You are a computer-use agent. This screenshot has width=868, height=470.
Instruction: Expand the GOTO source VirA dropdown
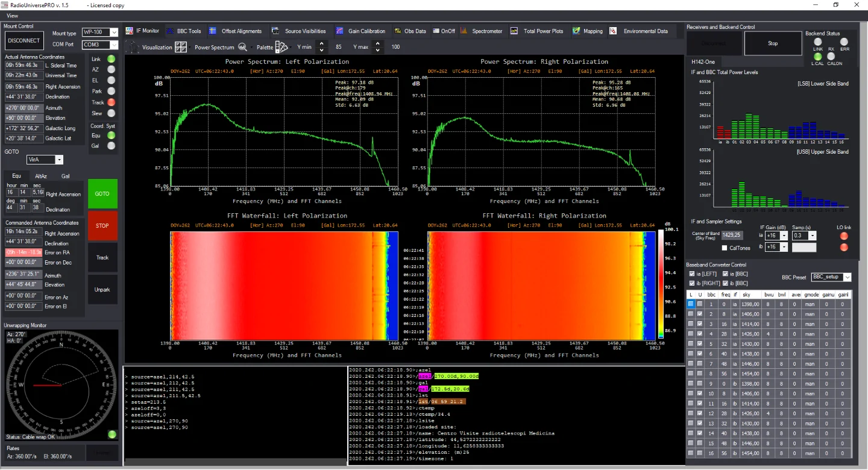(x=45, y=160)
